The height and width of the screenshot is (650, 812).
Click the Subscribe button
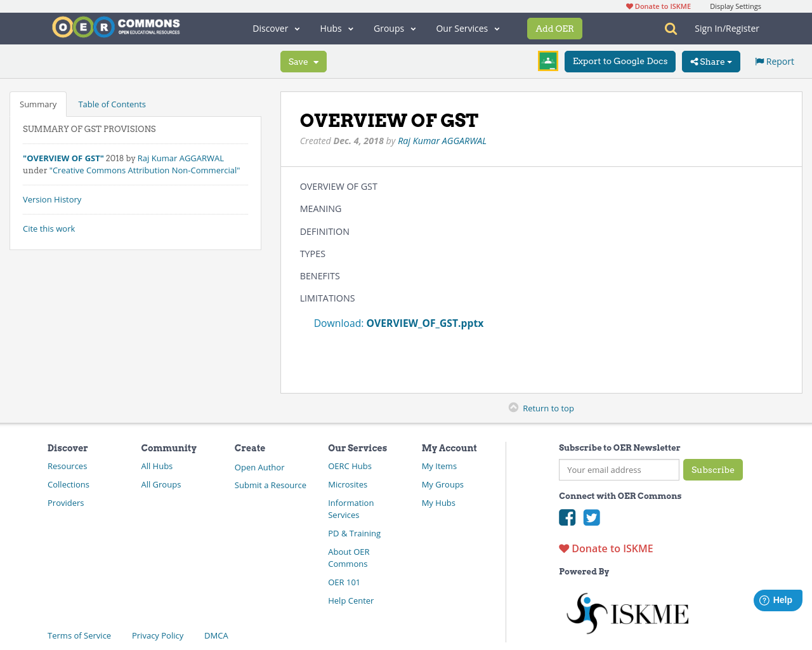pos(713,470)
